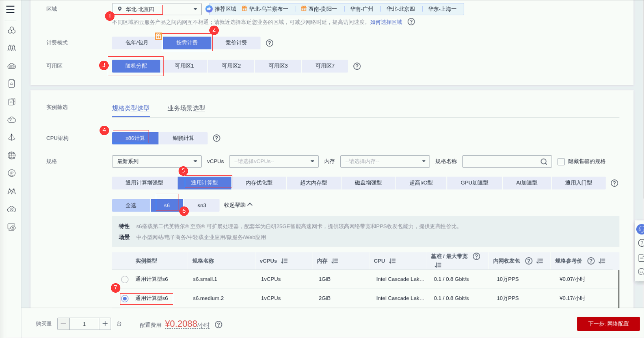Select 包年/包月 billing mode
Screen dimensions: 644x338
coord(136,43)
